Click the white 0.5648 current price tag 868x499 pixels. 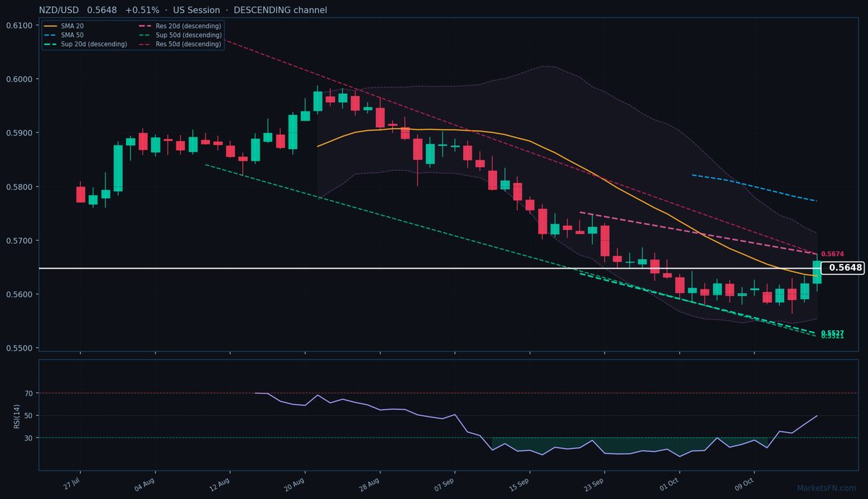(x=844, y=268)
